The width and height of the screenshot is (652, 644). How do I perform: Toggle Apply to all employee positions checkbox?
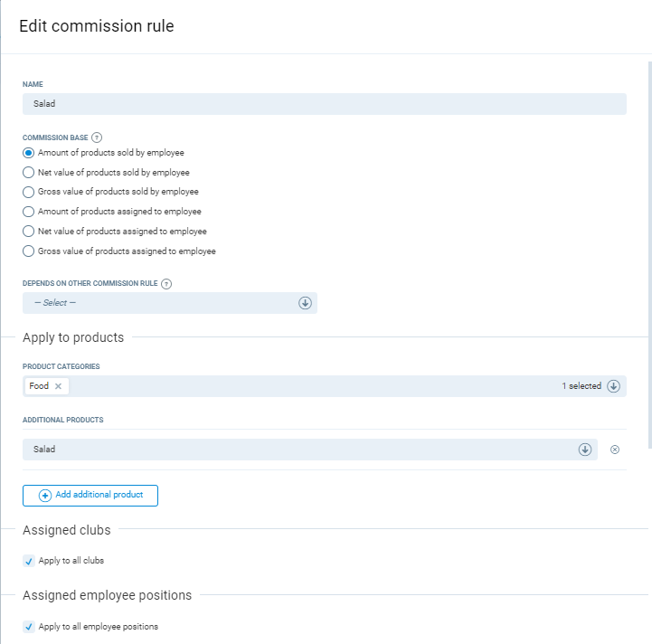29,627
